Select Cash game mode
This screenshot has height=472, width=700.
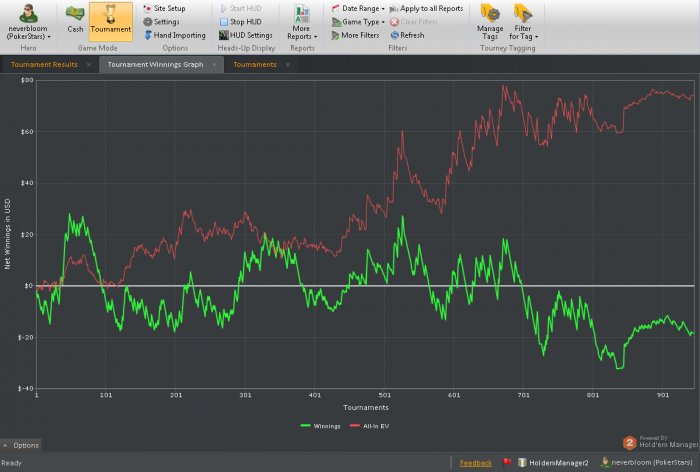point(75,19)
